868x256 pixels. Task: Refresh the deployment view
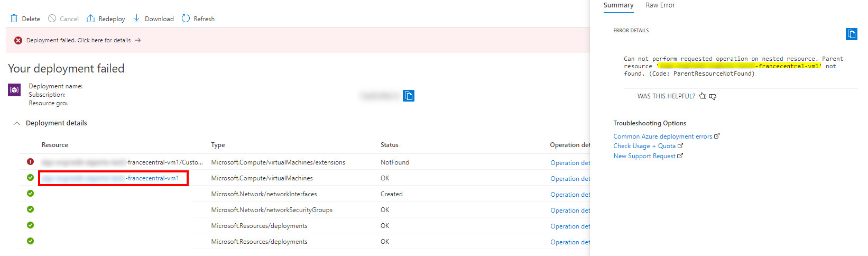pos(198,19)
